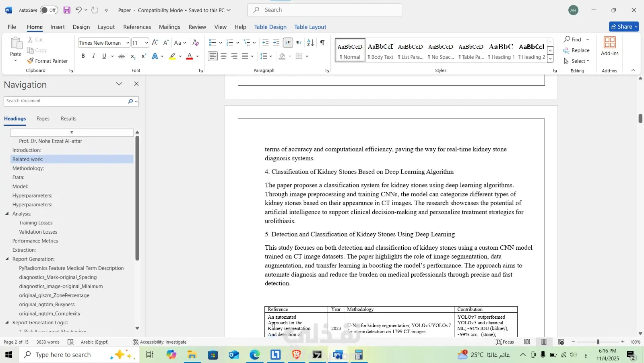Toggle bold formatting
Screen dimensions: 644x363
click(83, 56)
